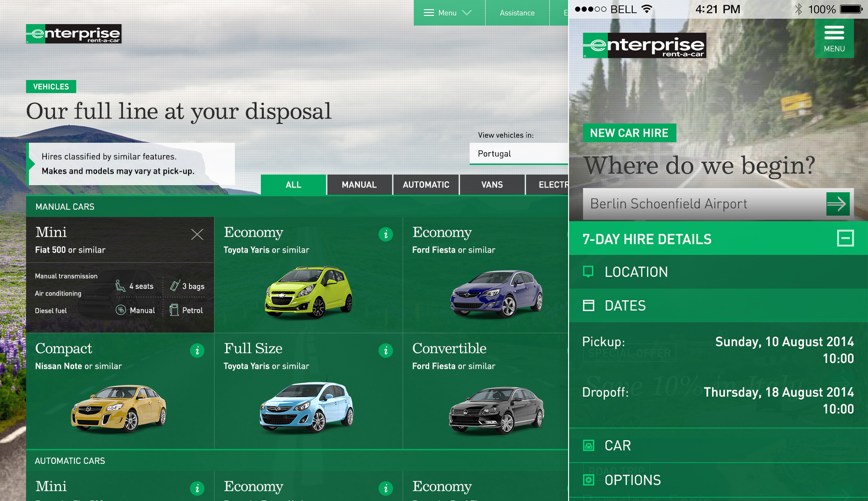Image resolution: width=868 pixels, height=501 pixels.
Task: Open the Portugal country selector
Action: 518,154
